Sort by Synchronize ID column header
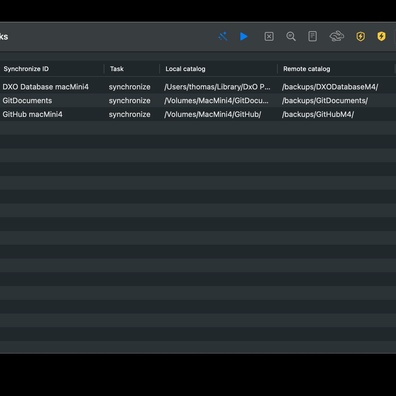This screenshot has width=396, height=396. (x=26, y=69)
